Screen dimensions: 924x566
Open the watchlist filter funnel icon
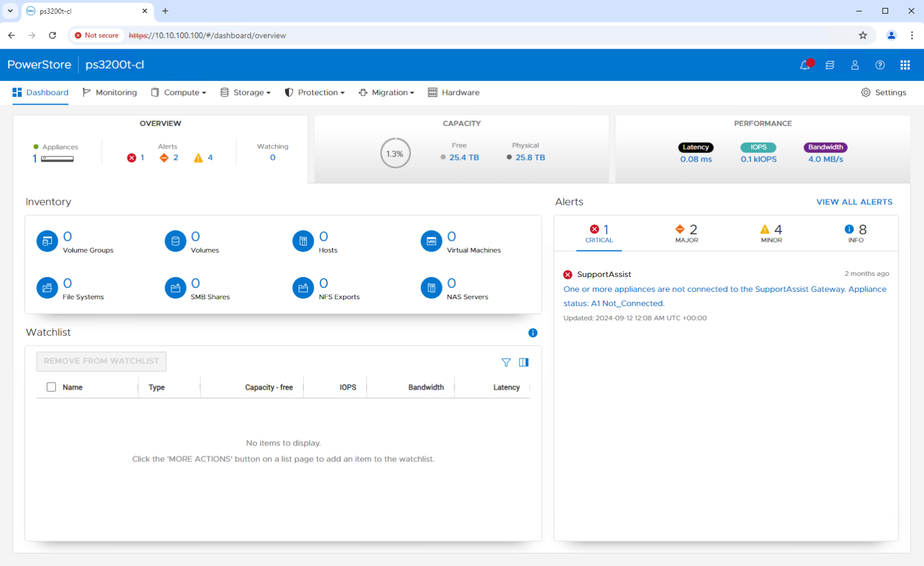tap(506, 362)
